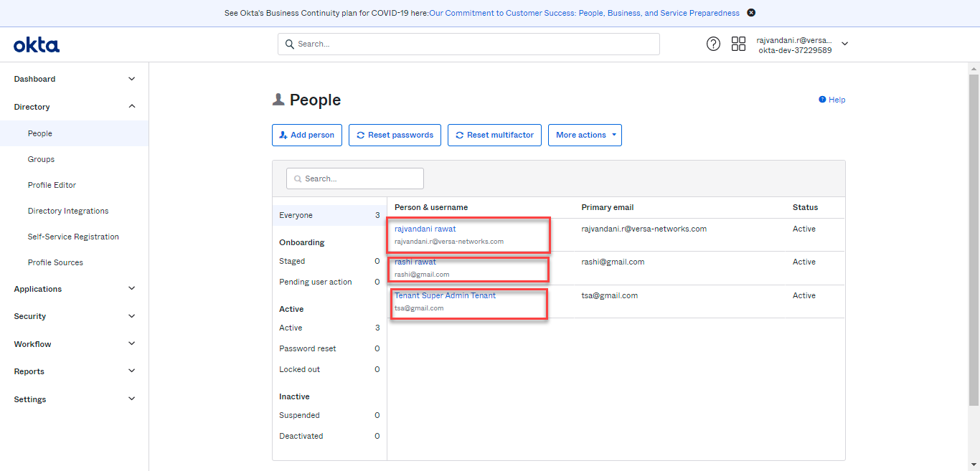Click the Primary email column header
This screenshot has width=980, height=471.
tap(607, 207)
